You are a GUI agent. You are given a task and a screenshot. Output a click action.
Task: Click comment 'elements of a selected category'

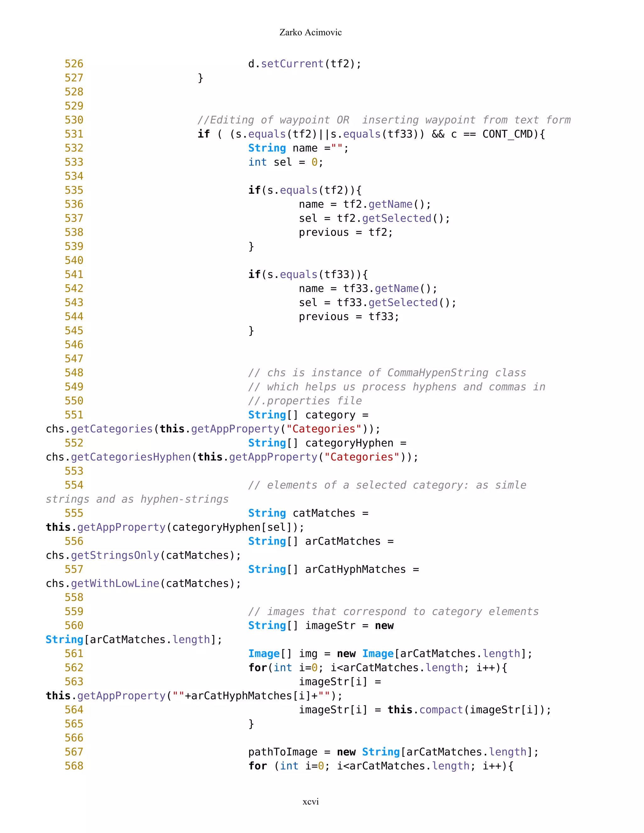tap(387, 485)
